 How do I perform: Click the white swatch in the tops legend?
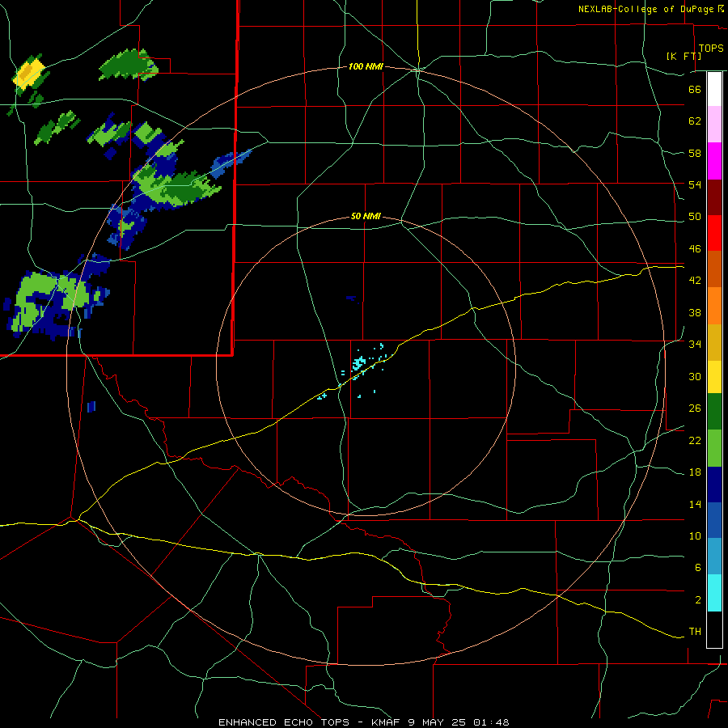click(714, 89)
